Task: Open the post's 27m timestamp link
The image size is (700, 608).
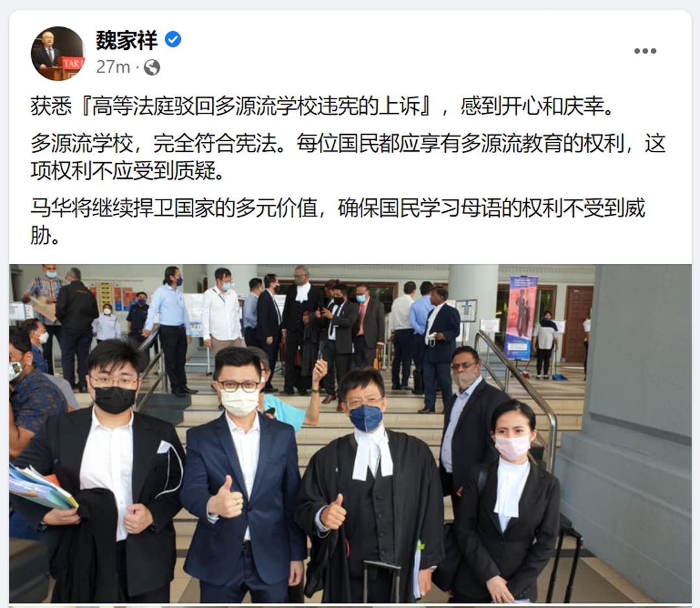Action: pyautogui.click(x=113, y=67)
